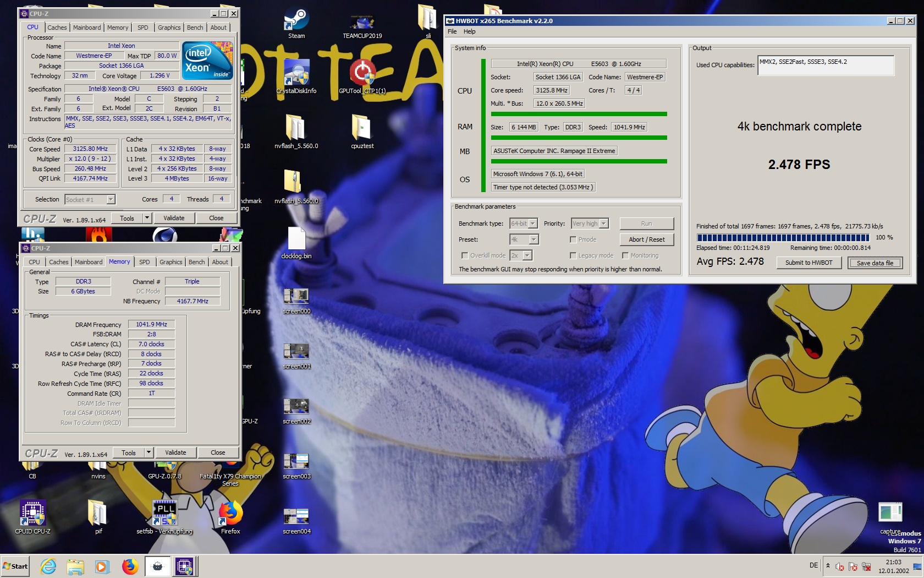The image size is (924, 578).
Task: Switch to the HWBOT x265 taskbar button
Action: [157, 566]
